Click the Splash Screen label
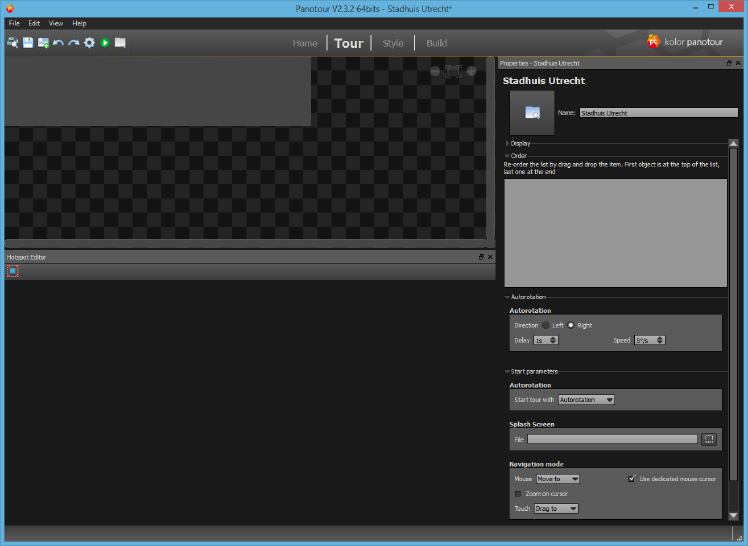This screenshot has height=546, width=748. [x=531, y=424]
